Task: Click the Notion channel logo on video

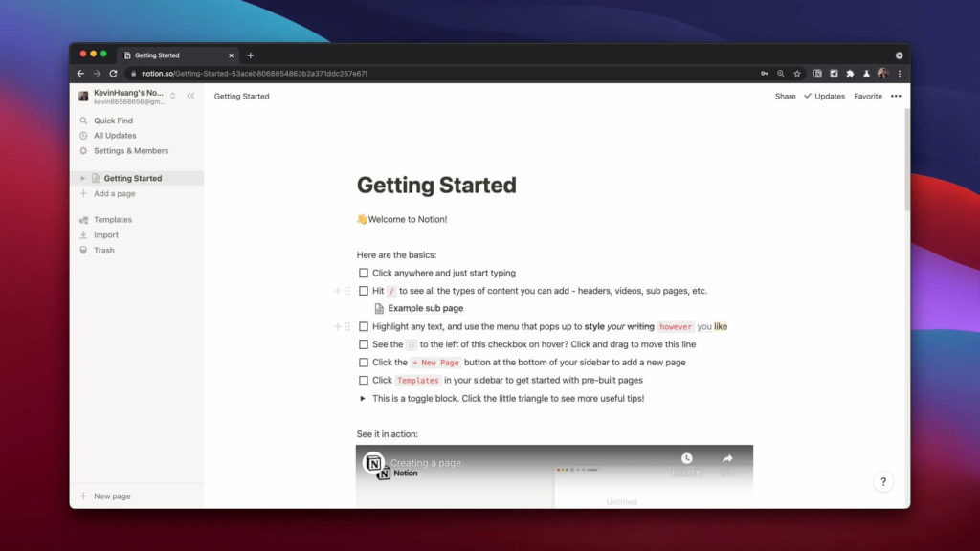Action: (374, 463)
